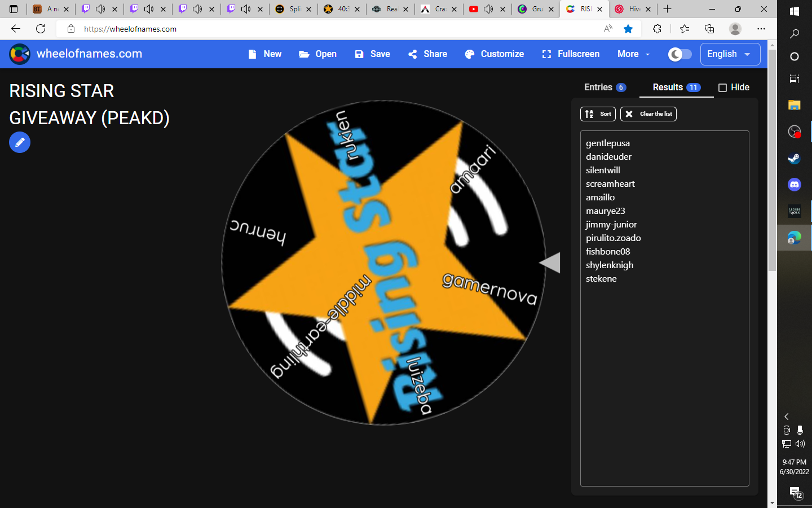Open Microsoft Edge taskbar icon

tap(795, 238)
